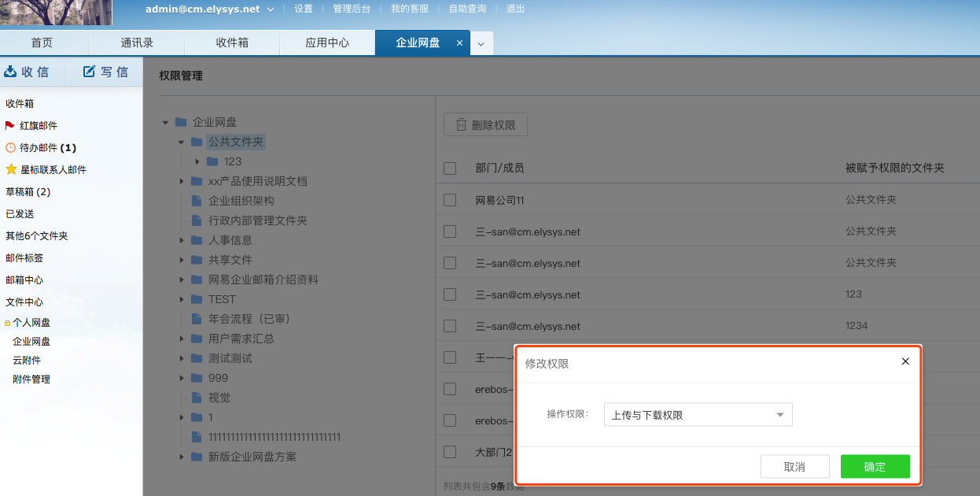
Task: Open the 应用中心 tab
Action: pos(327,43)
